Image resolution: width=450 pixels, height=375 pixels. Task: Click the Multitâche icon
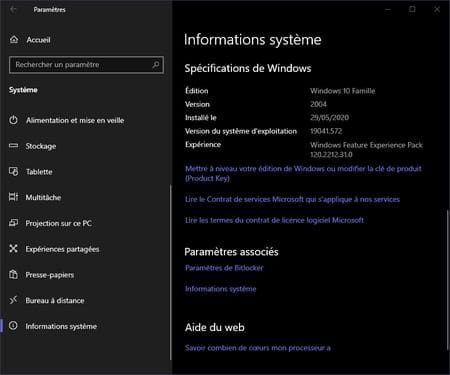coord(13,197)
